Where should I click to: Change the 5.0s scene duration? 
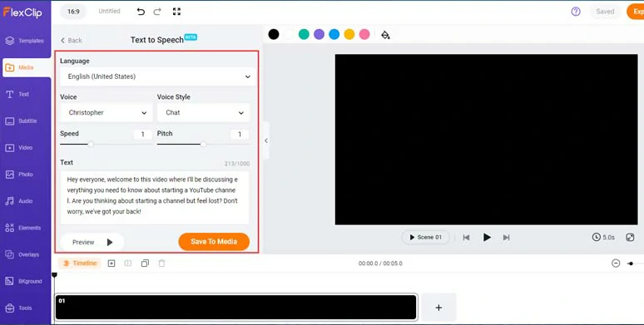(x=603, y=237)
